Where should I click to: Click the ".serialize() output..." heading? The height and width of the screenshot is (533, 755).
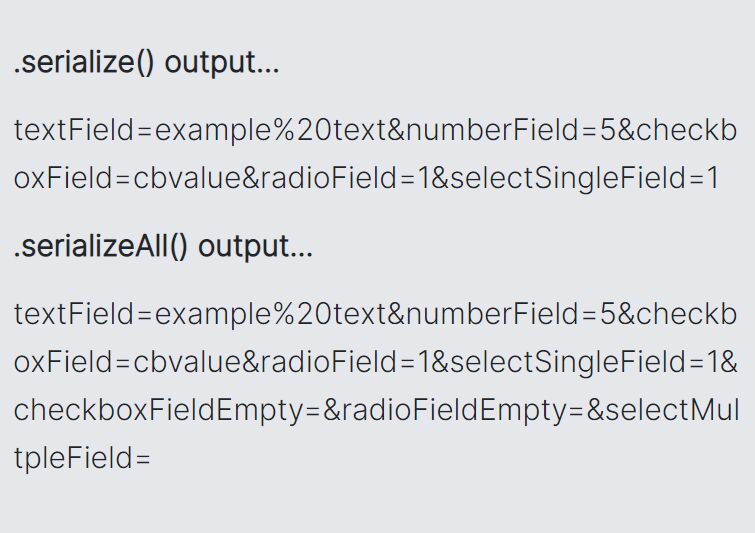pos(146,63)
